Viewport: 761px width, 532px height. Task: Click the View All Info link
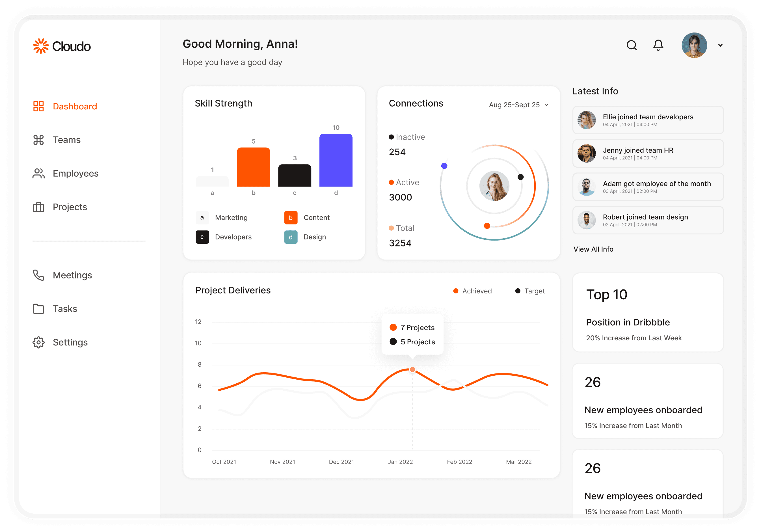[593, 249]
